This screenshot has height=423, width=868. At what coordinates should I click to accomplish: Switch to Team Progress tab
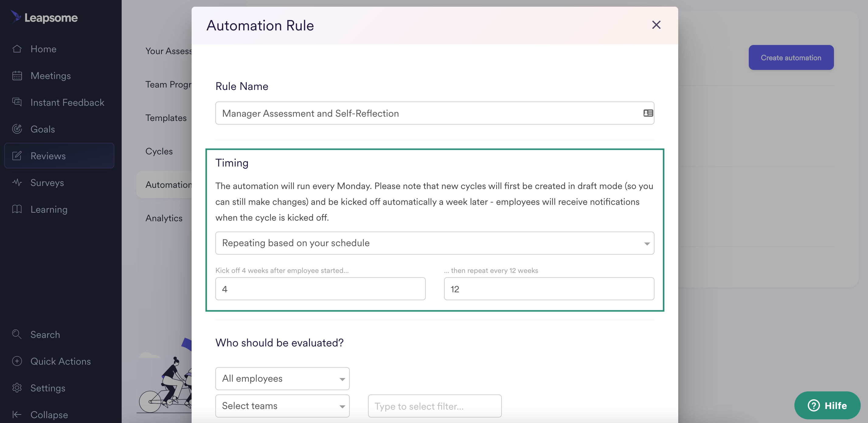click(168, 84)
